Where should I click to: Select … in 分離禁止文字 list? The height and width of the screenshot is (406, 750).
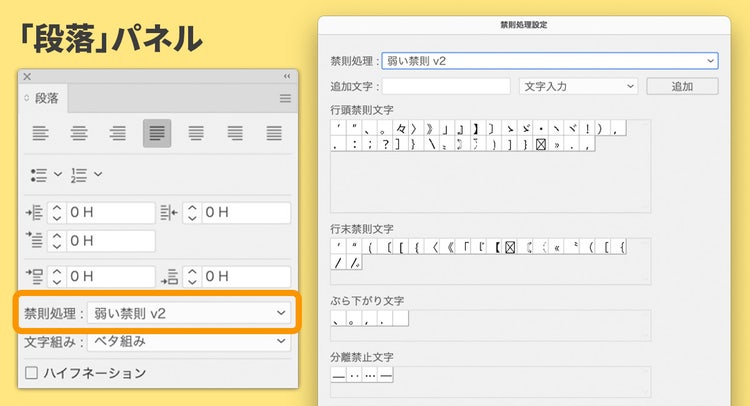pyautogui.click(x=370, y=375)
